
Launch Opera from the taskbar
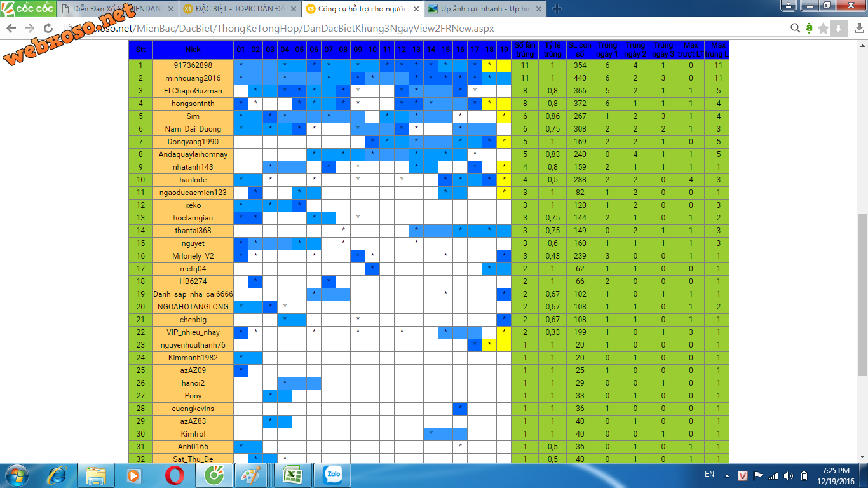tap(175, 475)
